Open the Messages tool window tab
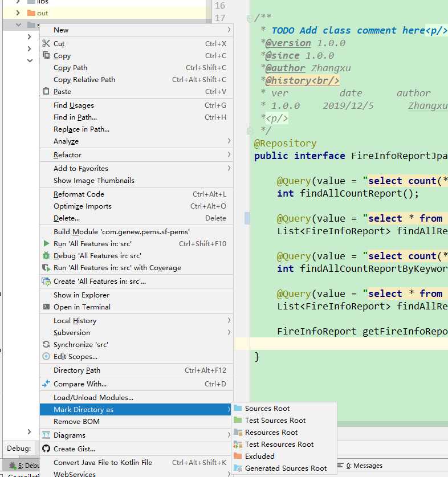The width and height of the screenshot is (448, 477). click(x=360, y=465)
